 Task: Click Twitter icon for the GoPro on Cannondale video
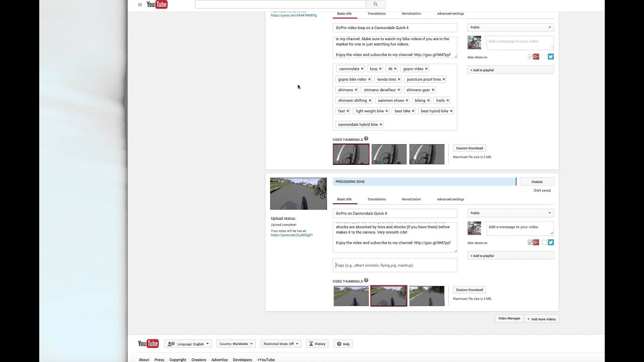551,242
